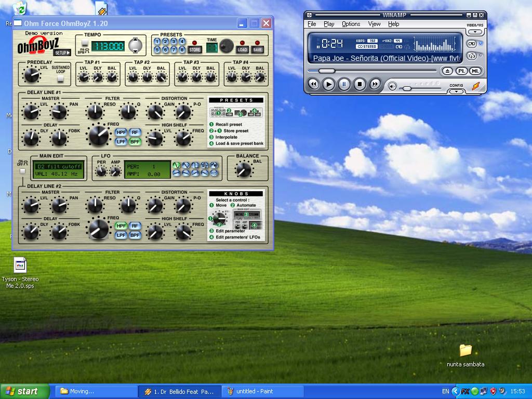Viewport: 532px width, 399px height.
Task: Toggle Winamp repeat button
Action: tap(472, 44)
